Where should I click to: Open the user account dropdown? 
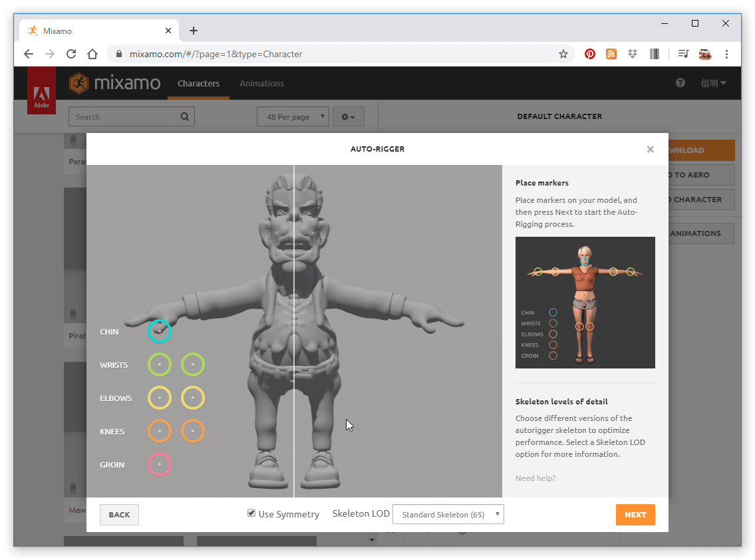pyautogui.click(x=713, y=83)
